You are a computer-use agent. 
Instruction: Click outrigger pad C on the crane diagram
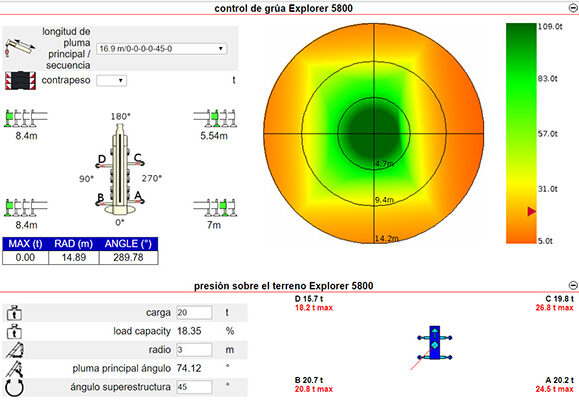142,163
